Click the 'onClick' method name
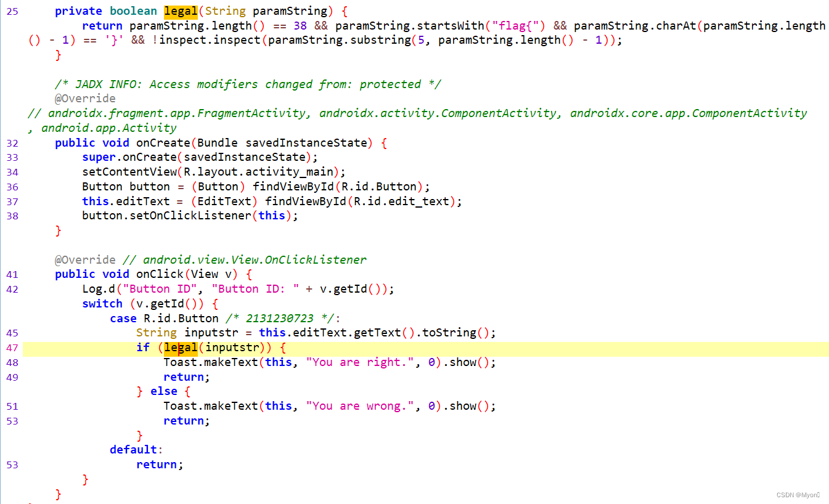Screen dimensions: 829x504 point(160,274)
